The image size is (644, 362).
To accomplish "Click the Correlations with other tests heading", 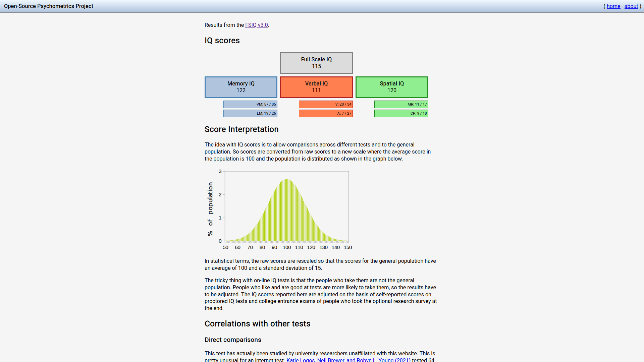I will [257, 324].
